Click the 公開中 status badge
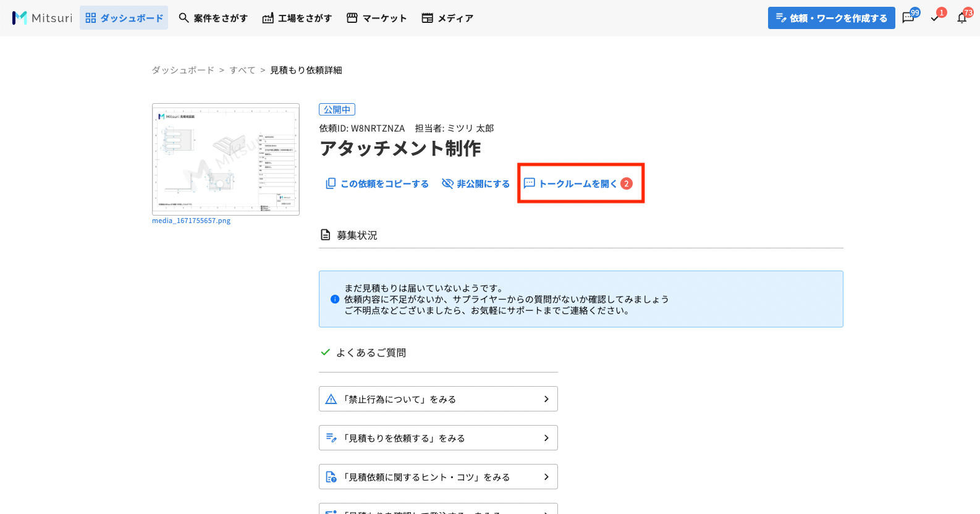 coord(337,109)
